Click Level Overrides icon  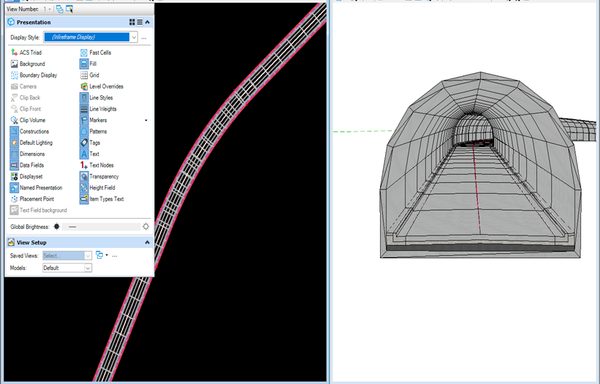[x=84, y=86]
